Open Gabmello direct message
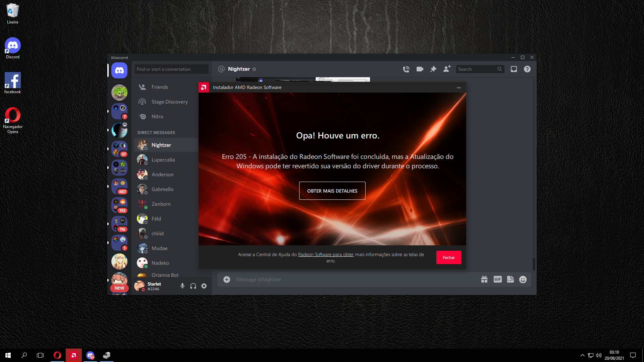Screen dimensions: 644x362 click(x=166, y=189)
